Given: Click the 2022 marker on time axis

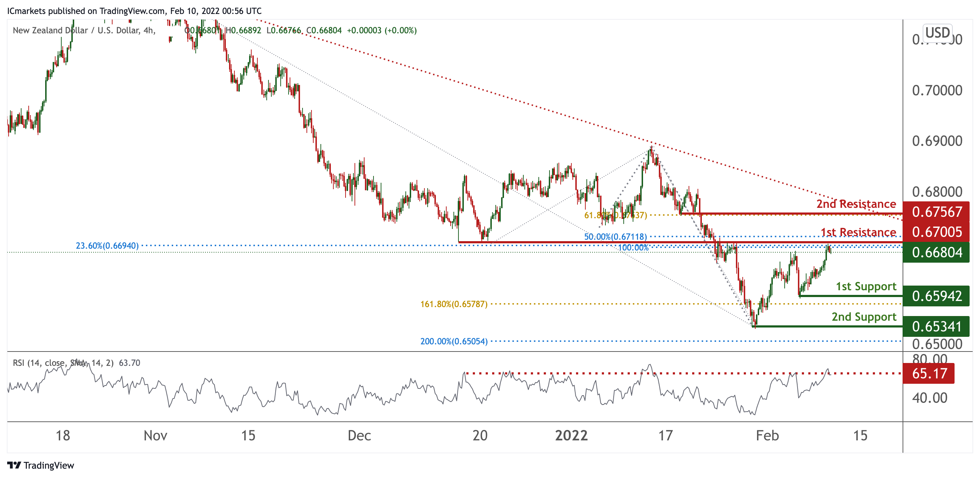Looking at the screenshot, I should 571,435.
